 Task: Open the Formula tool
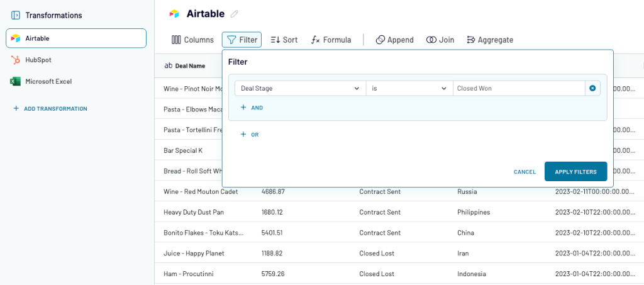pyautogui.click(x=331, y=40)
